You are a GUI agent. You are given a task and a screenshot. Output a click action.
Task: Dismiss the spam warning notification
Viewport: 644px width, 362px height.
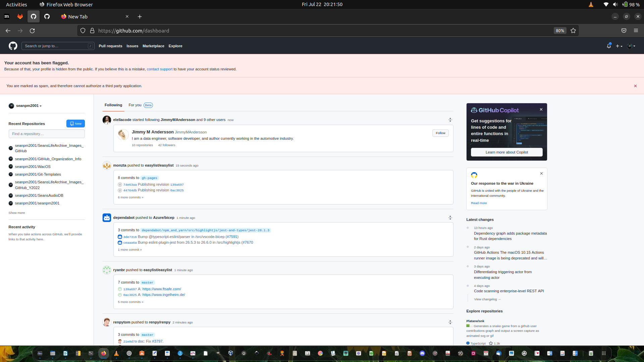(636, 86)
